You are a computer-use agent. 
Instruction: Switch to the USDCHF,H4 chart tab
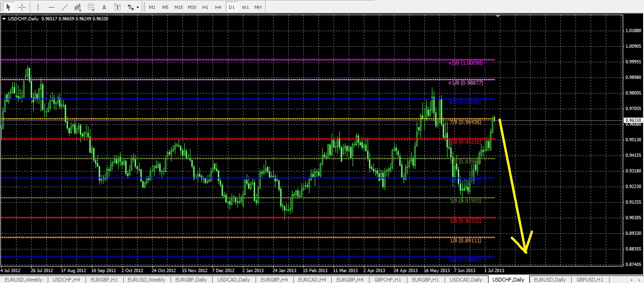pyautogui.click(x=66, y=280)
